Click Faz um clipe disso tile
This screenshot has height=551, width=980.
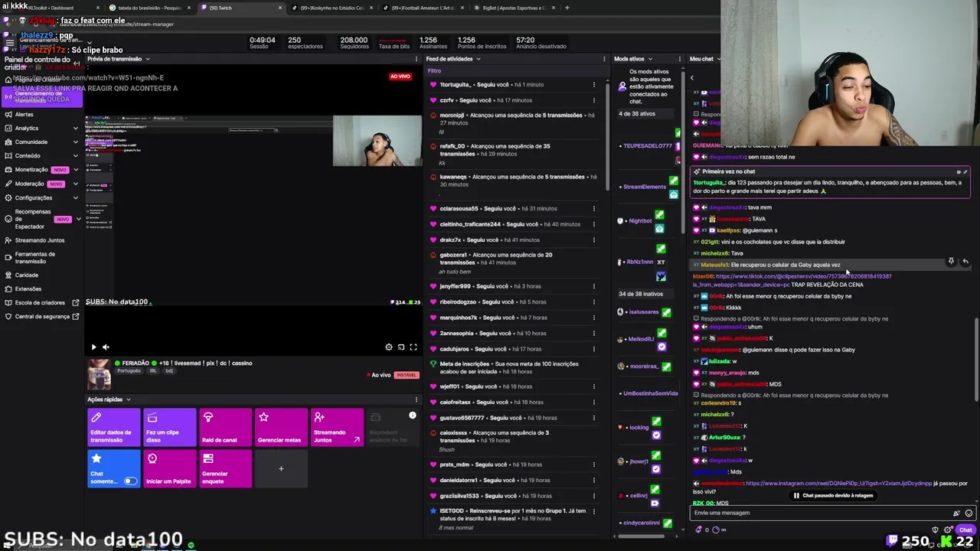point(169,428)
